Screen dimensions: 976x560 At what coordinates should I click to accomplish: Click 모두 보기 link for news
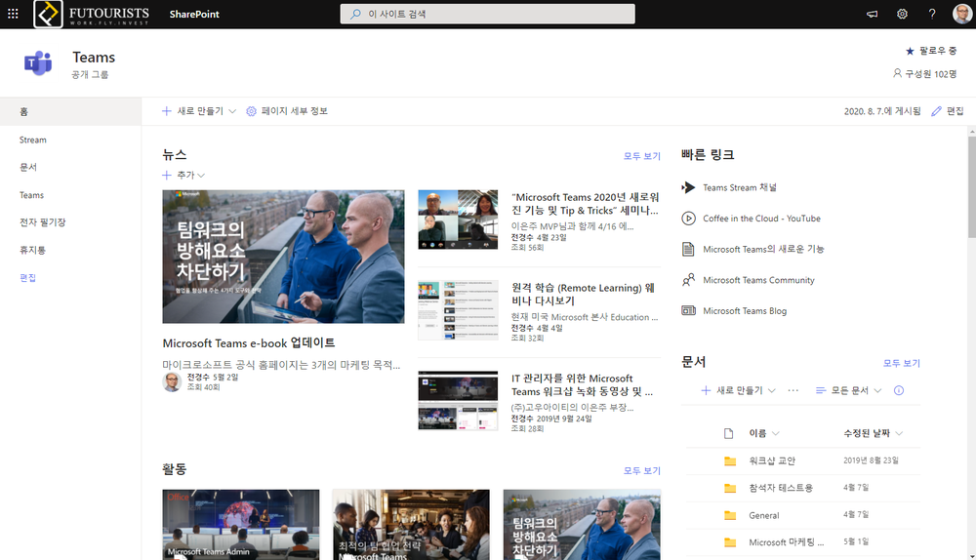click(x=641, y=156)
